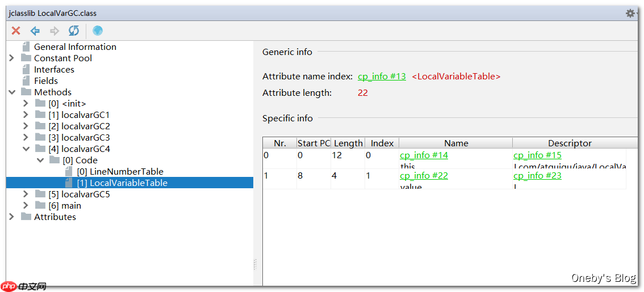Click the back arrow navigation icon
Viewport: 644px width, 292px height.
[x=35, y=31]
